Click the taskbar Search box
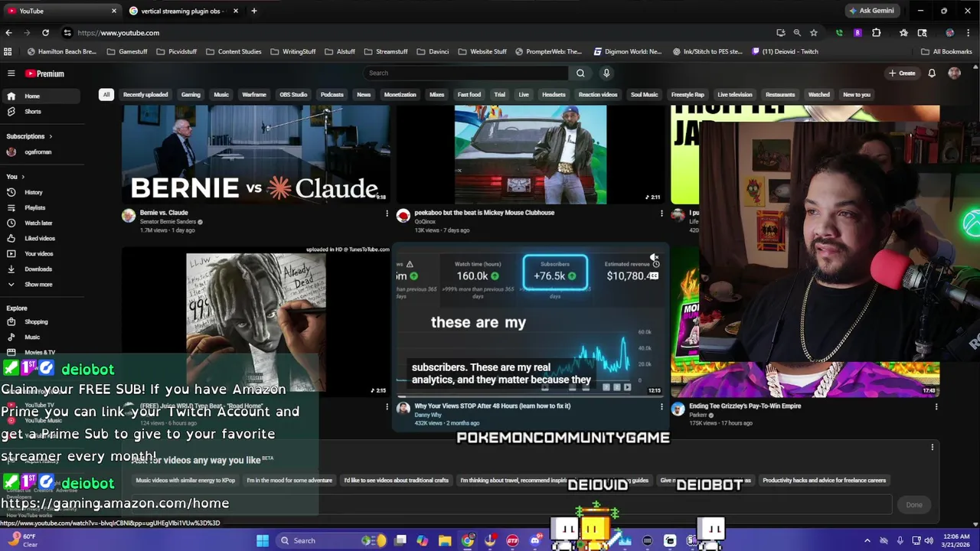Viewport: 980px width, 551px height. click(331, 540)
